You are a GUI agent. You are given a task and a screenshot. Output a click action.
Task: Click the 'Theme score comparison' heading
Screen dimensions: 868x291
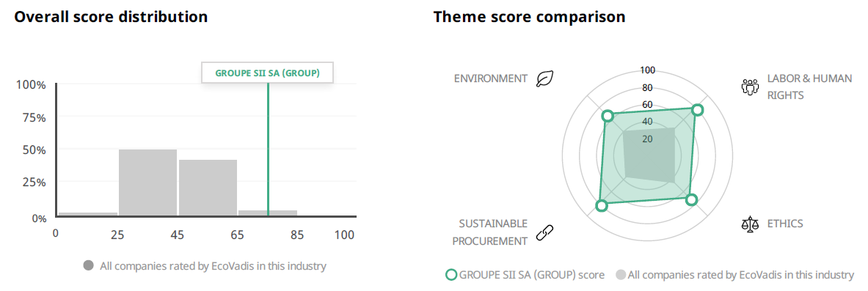click(529, 17)
